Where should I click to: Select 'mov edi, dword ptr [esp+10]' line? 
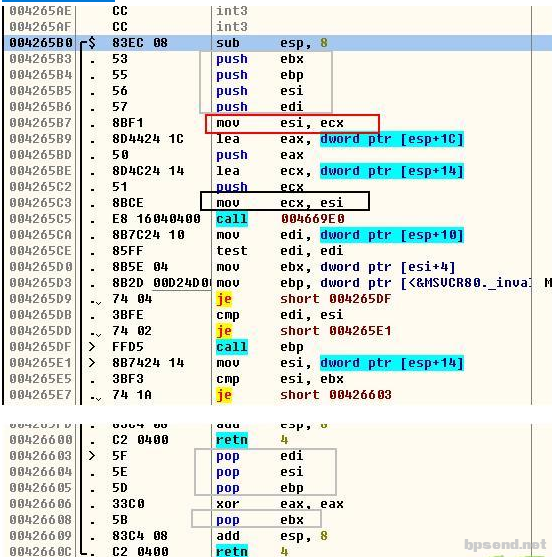[340, 235]
